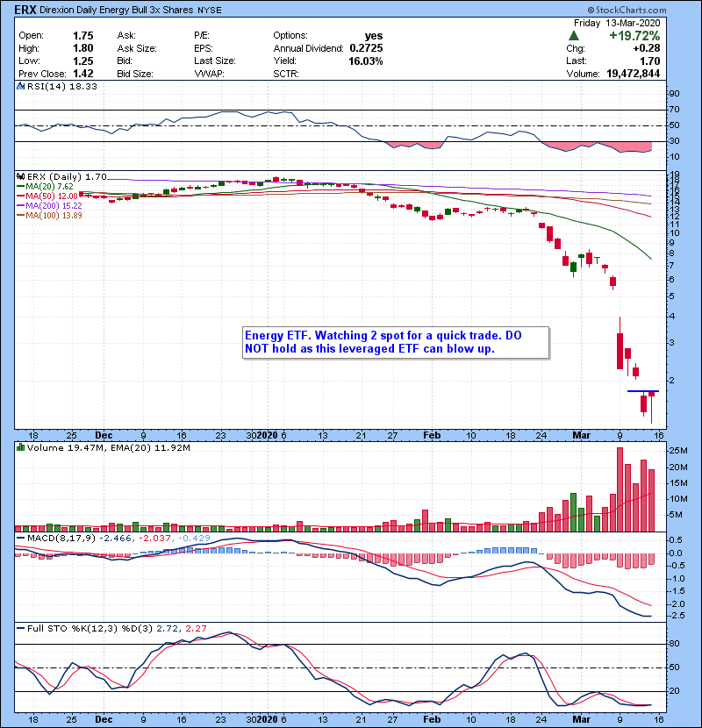Click the Annual Dividend value 0.2725
Screen dimensions: 702x728
(366, 48)
